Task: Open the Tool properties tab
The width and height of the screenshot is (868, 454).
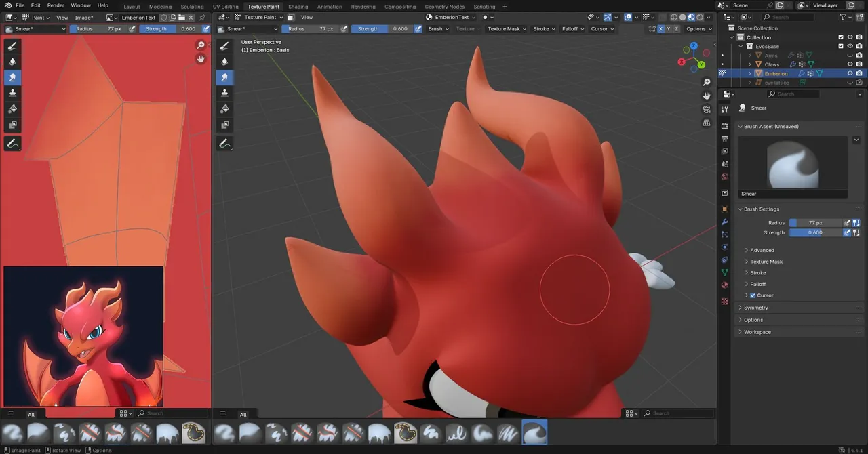Action: point(725,109)
